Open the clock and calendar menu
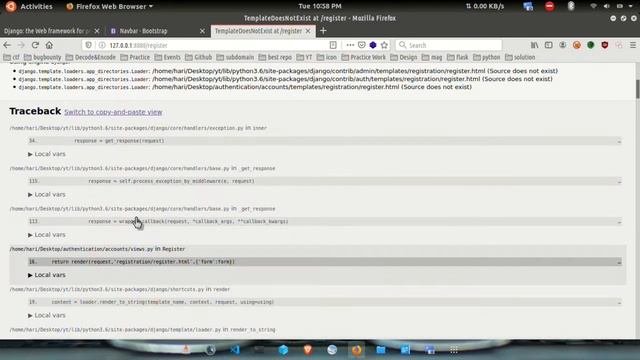Image resolution: width=640 pixels, height=360 pixels. [x=320, y=6]
